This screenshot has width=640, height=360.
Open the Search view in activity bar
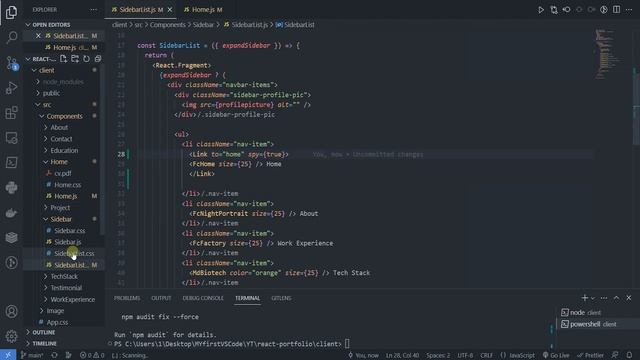tap(11, 38)
